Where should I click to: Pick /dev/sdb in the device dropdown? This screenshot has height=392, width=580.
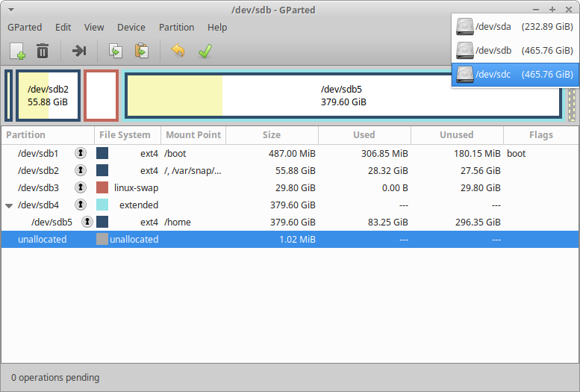514,50
